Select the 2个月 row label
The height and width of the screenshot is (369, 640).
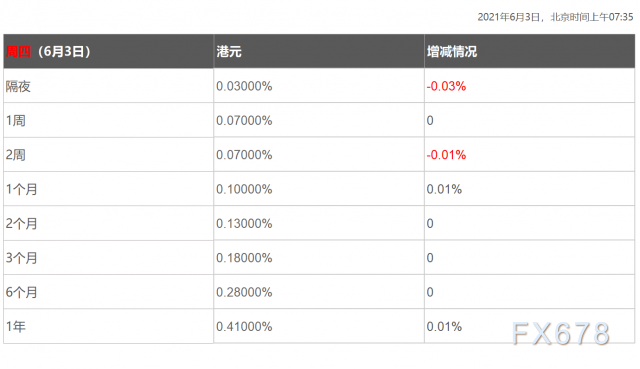tap(21, 223)
